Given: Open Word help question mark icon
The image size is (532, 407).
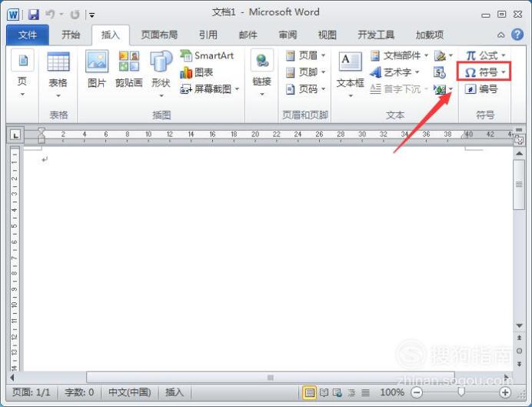Looking at the screenshot, I should tap(517, 35).
